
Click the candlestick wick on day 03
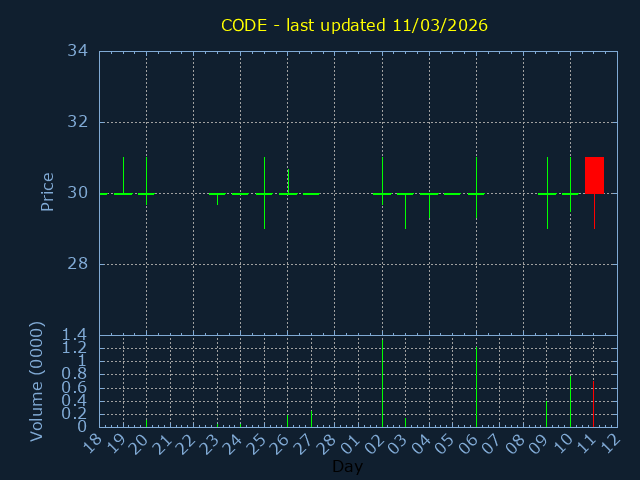405,210
